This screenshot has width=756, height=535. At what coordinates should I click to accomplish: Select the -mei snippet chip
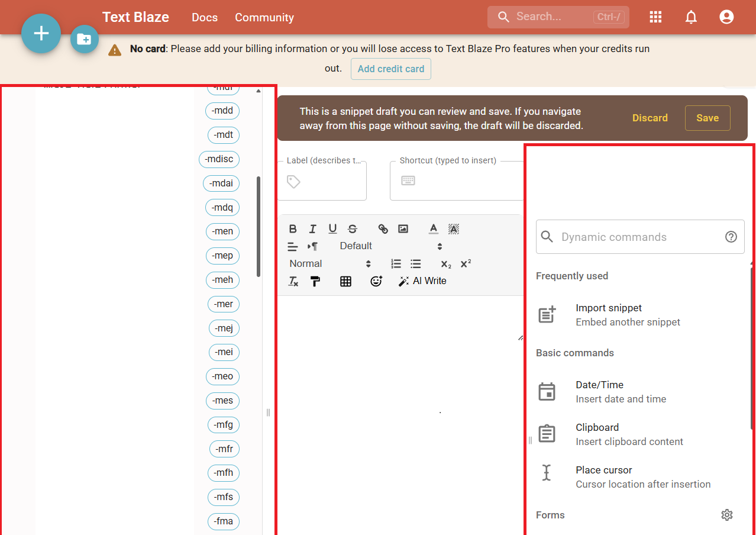point(224,352)
